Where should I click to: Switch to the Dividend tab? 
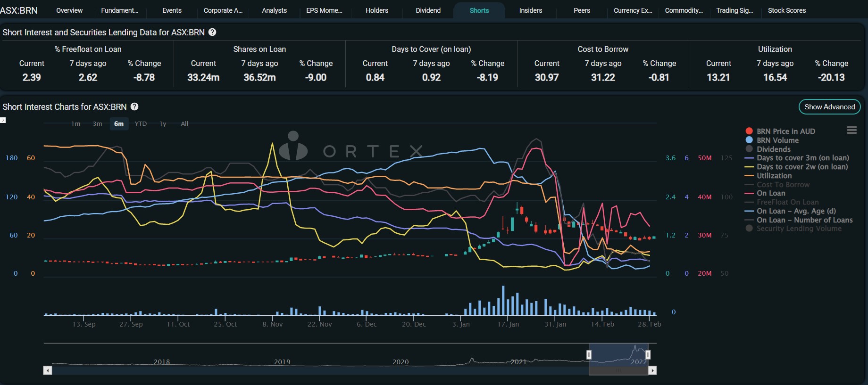pos(428,10)
